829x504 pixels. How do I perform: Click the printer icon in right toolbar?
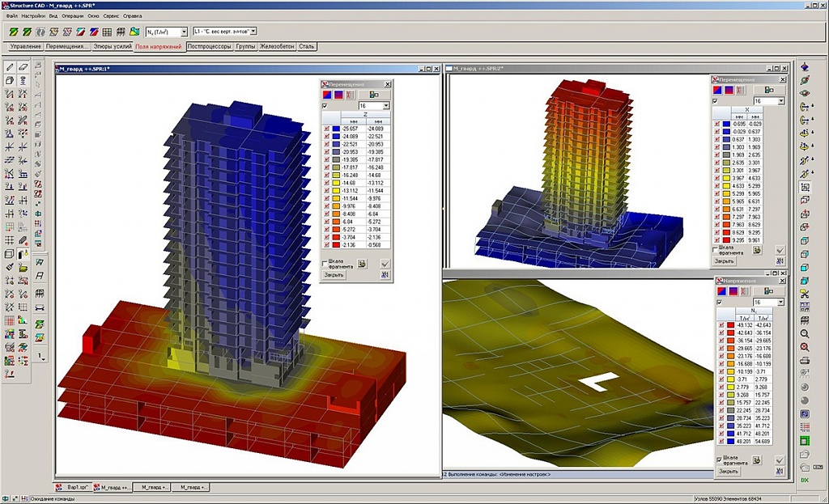tap(805, 360)
